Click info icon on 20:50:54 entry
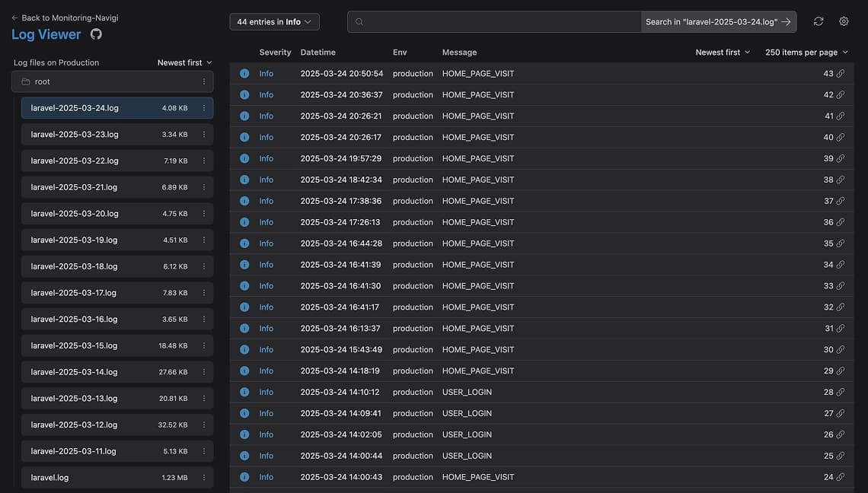 [x=244, y=74]
